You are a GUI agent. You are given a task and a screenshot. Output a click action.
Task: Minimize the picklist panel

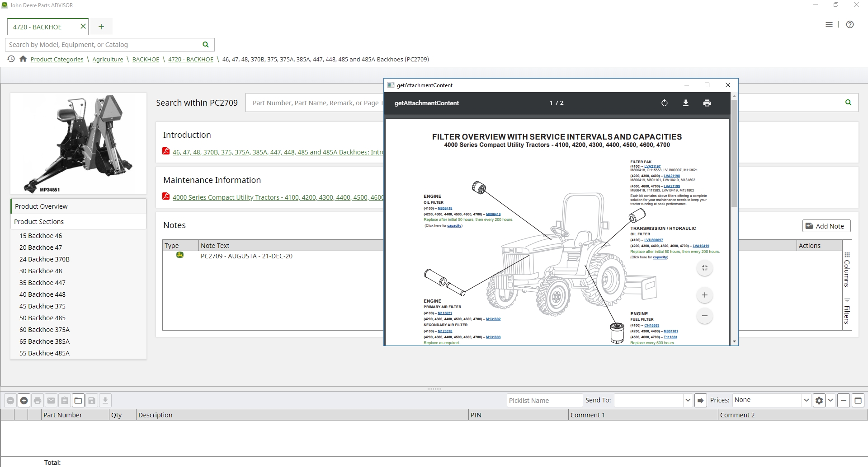(844, 400)
